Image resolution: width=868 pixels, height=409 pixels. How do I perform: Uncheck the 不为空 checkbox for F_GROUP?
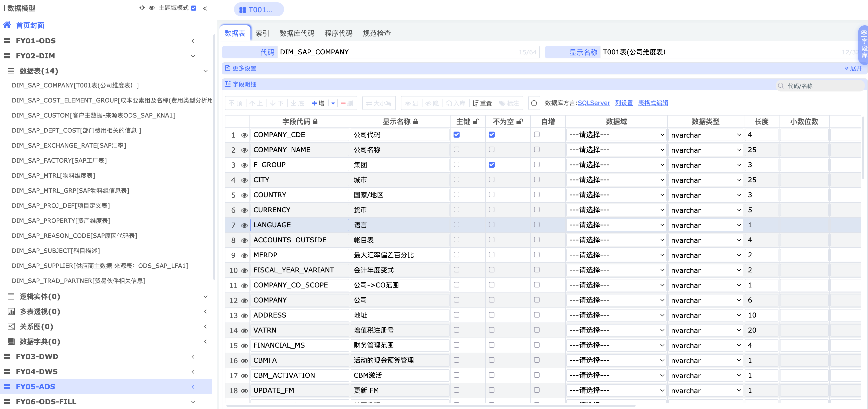click(x=492, y=165)
